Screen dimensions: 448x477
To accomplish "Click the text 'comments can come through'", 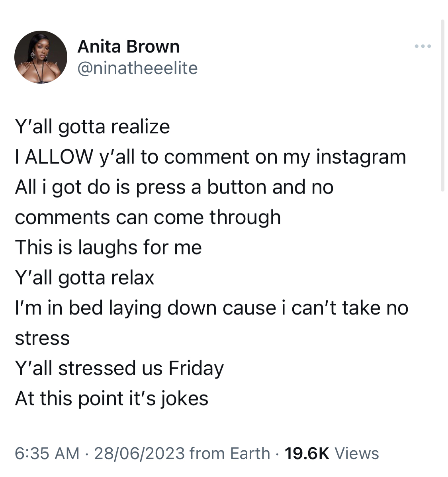I will (148, 217).
